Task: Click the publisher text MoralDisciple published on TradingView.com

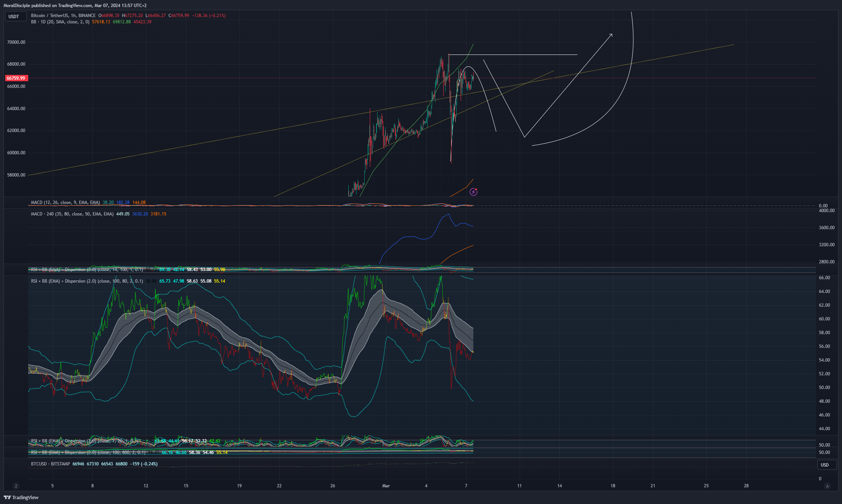Action: coord(48,6)
